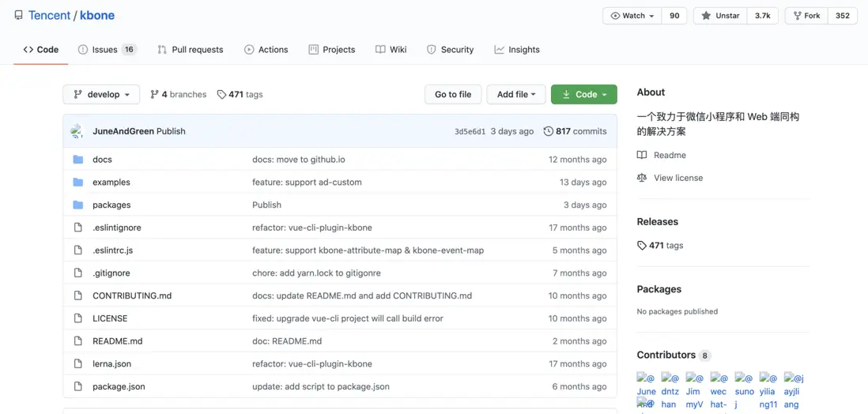Viewport: 868px width, 414px height.
Task: Click the LICENSE file icon
Action: click(x=77, y=318)
